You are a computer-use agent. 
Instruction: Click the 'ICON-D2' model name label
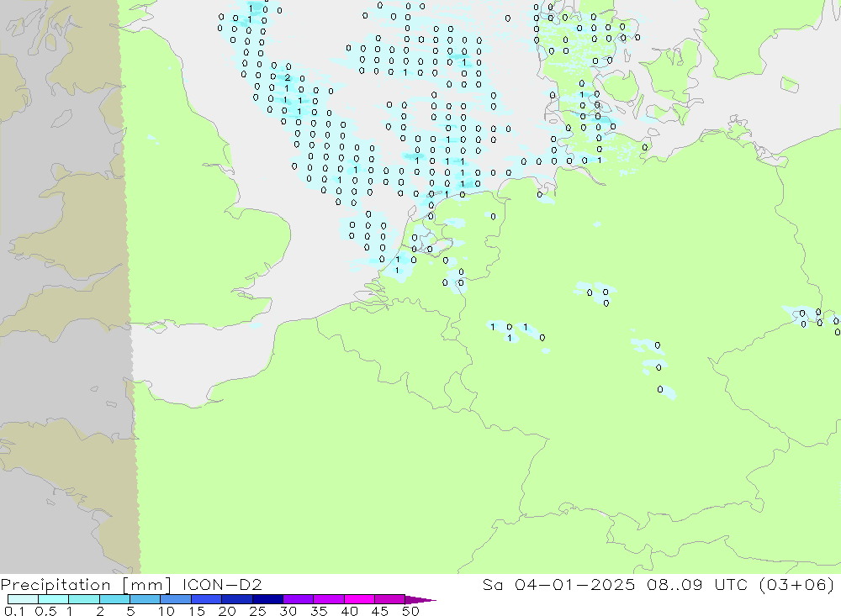pyautogui.click(x=222, y=584)
